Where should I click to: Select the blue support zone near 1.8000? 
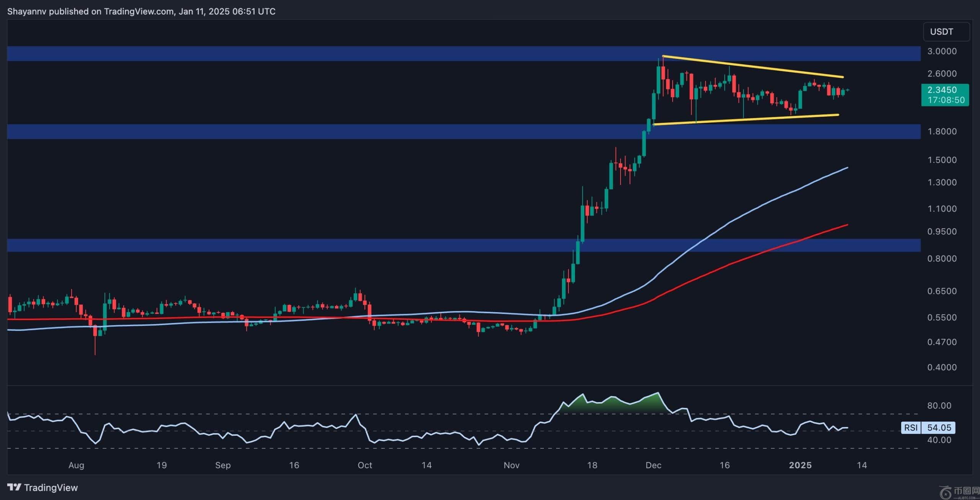point(464,131)
